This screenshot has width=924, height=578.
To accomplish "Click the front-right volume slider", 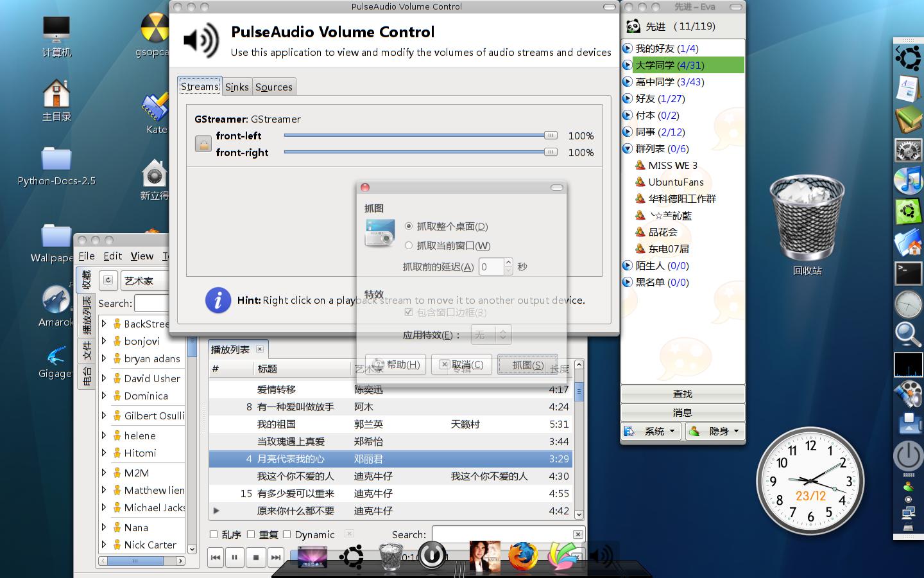I will click(420, 152).
